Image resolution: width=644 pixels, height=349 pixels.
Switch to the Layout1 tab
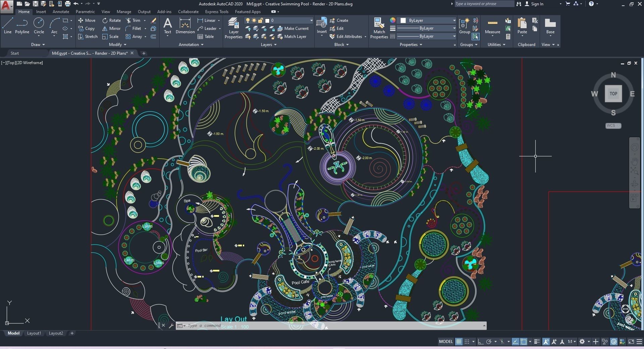click(x=34, y=333)
